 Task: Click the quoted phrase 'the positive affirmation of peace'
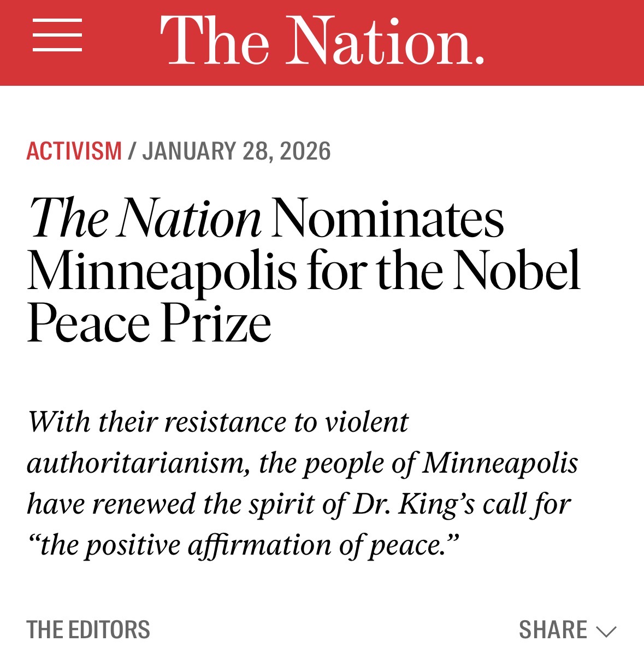(243, 545)
